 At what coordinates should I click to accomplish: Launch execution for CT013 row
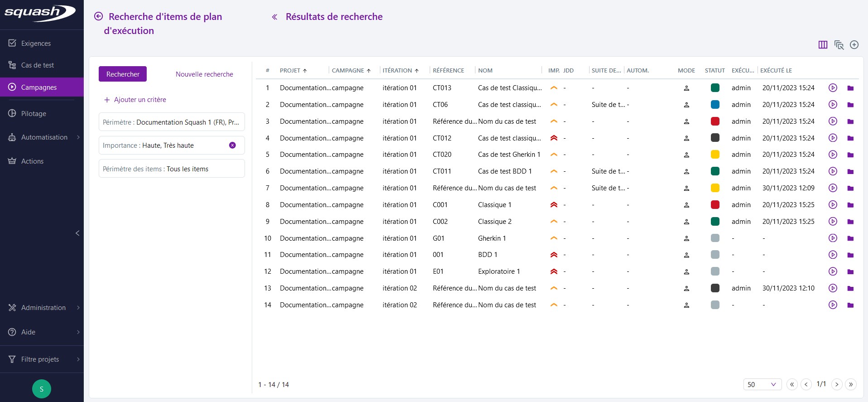[x=833, y=88]
